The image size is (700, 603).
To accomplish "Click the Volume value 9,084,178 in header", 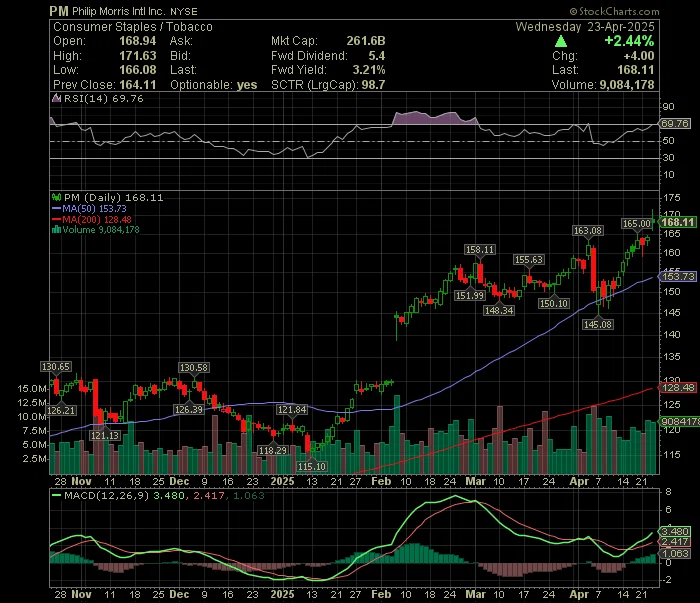I will click(627, 85).
